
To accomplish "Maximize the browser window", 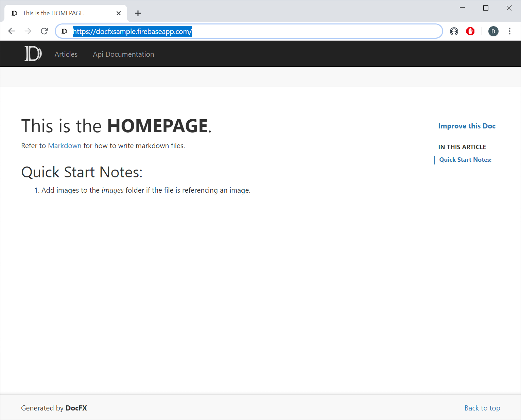I will coord(486,8).
